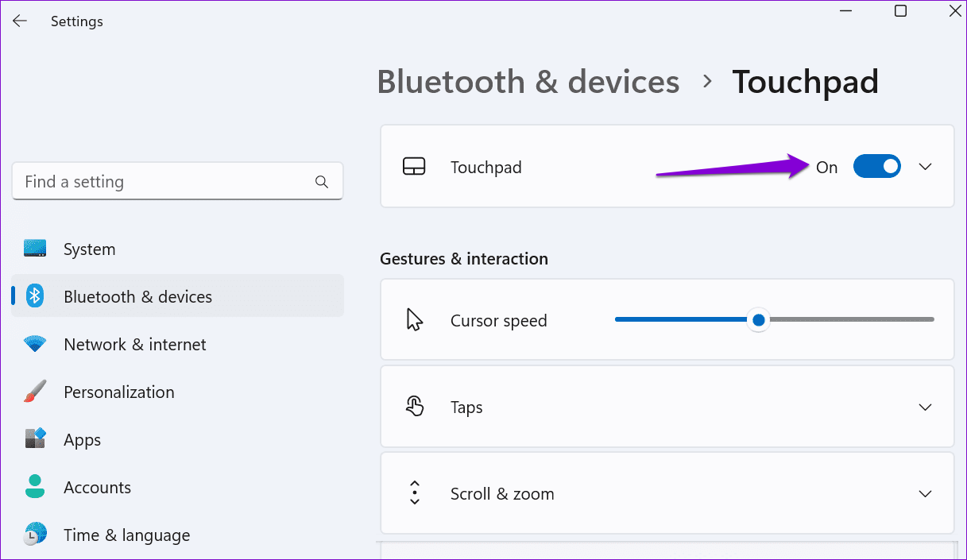Click the System monitor icon
The height and width of the screenshot is (560, 967).
coord(35,249)
